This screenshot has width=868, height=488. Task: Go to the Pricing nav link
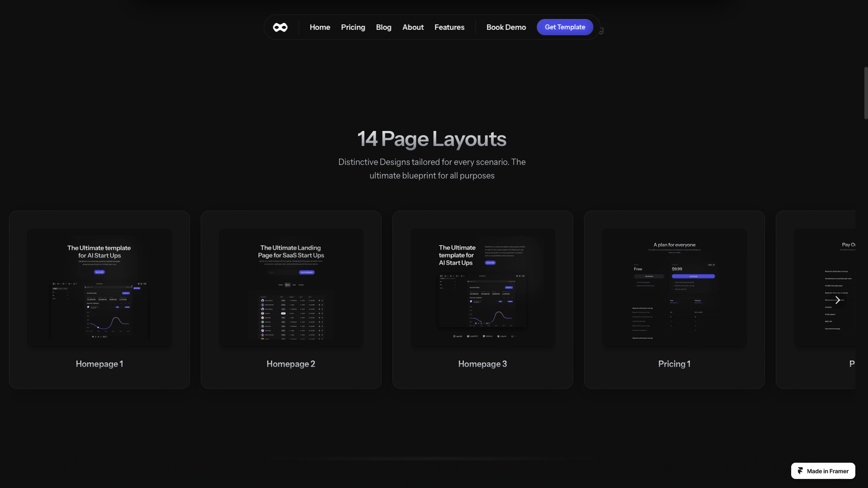pyautogui.click(x=353, y=27)
